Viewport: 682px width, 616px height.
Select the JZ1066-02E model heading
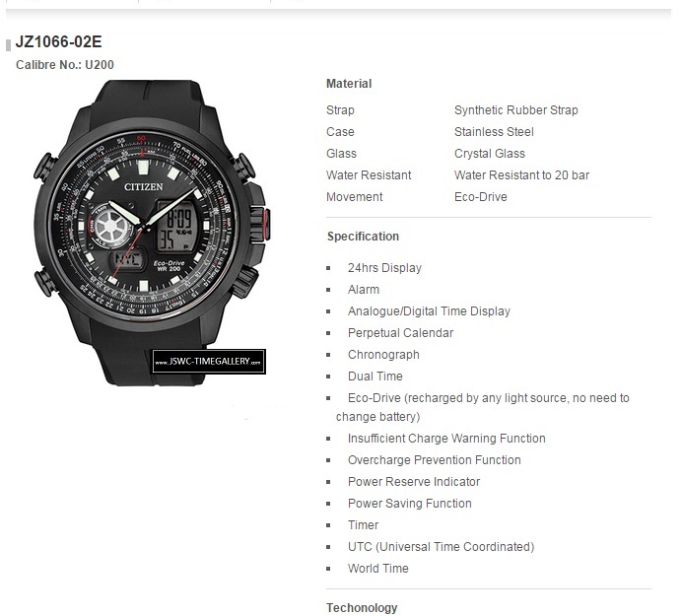[x=59, y=42]
